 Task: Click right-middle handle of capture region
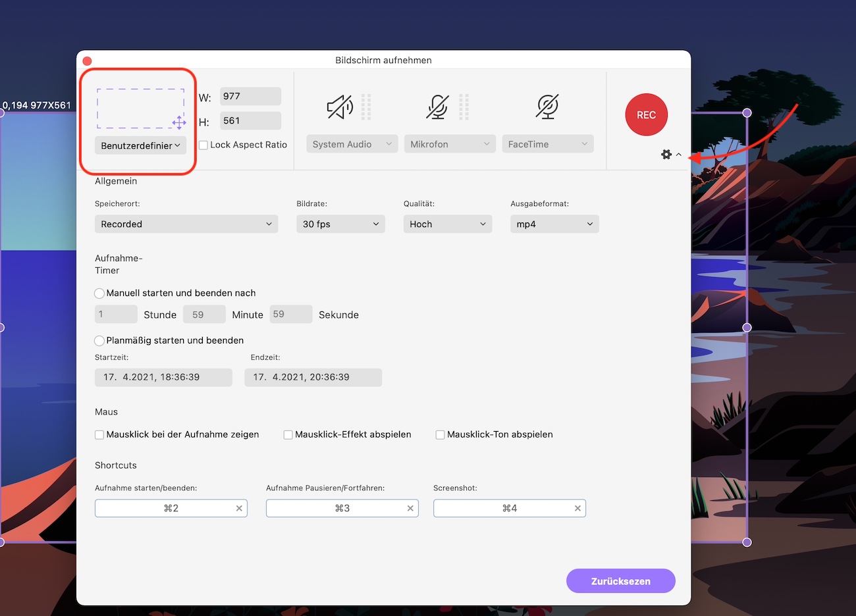[x=747, y=327]
